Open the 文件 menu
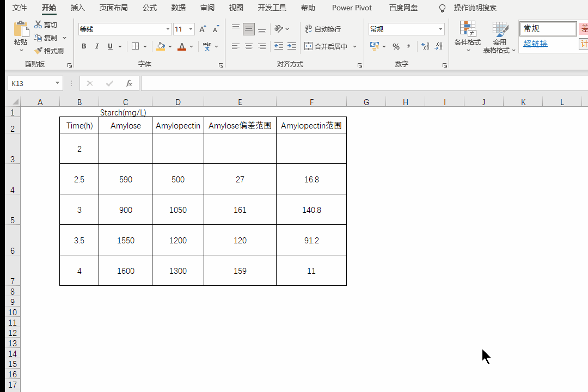Viewport: 588px width, 392px height. tap(20, 8)
